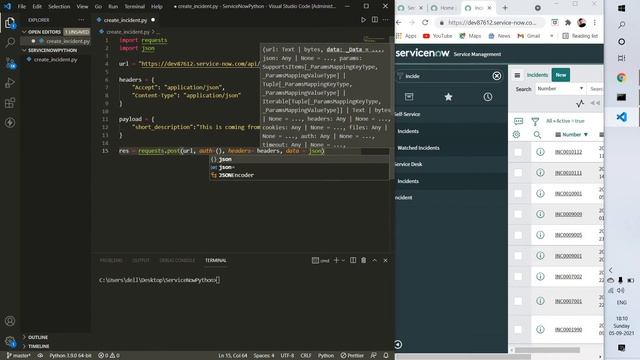Open terminal launch profile dropdown arrow
640x360 pixels.
tap(343, 260)
